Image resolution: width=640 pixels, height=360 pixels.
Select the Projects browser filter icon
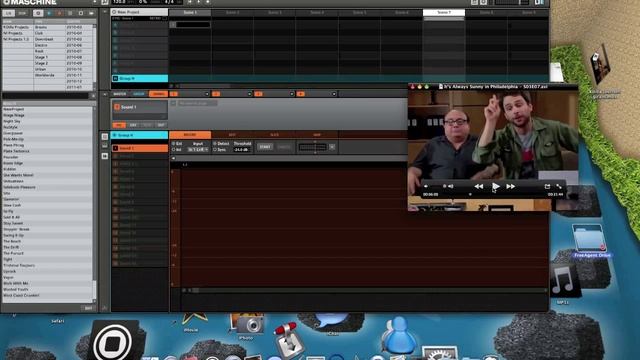(x=38, y=13)
